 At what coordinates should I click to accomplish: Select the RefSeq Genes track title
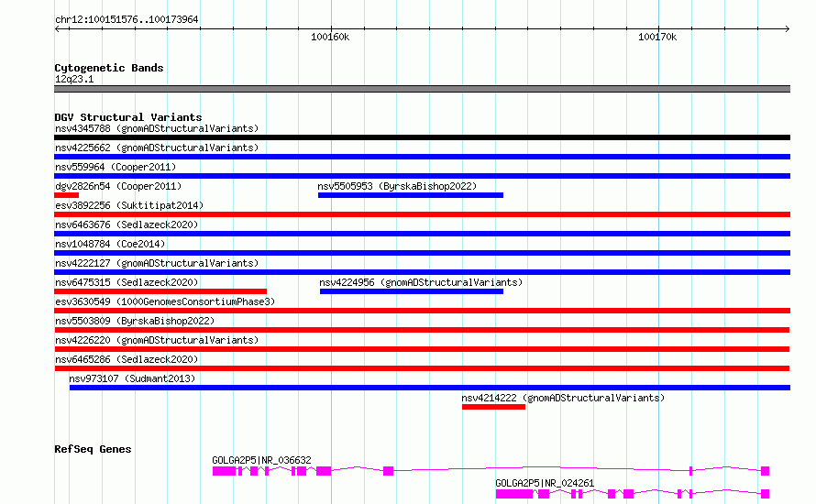[x=93, y=449]
